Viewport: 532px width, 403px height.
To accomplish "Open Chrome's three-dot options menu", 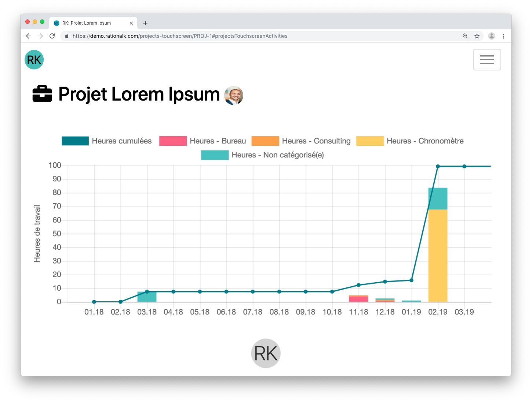I will [x=503, y=36].
